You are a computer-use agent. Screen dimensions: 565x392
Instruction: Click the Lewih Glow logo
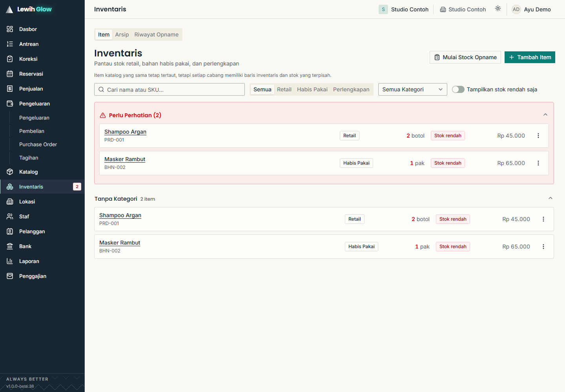click(29, 9)
